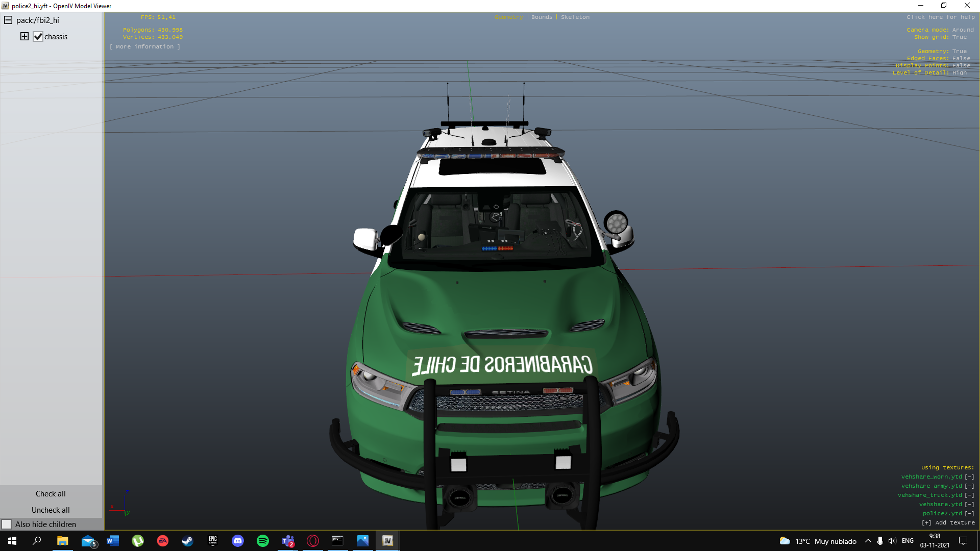Remove vehshare_worn.ytd texture with minus
This screenshot has height=551, width=980.
[969, 477]
